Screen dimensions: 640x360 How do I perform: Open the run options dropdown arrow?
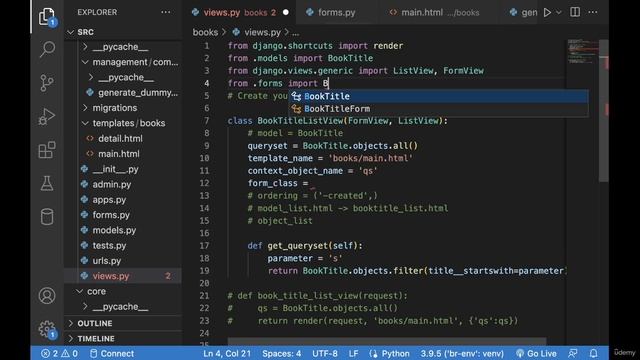[559, 12]
